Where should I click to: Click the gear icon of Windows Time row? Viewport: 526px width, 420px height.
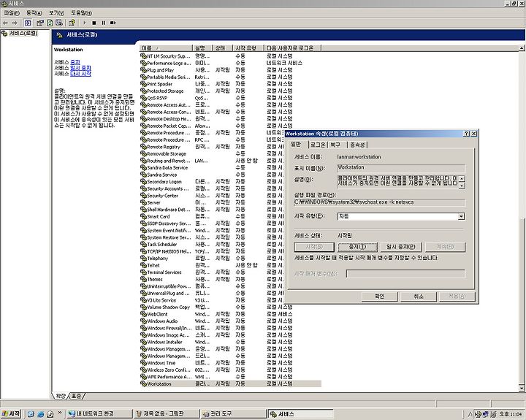click(x=143, y=362)
